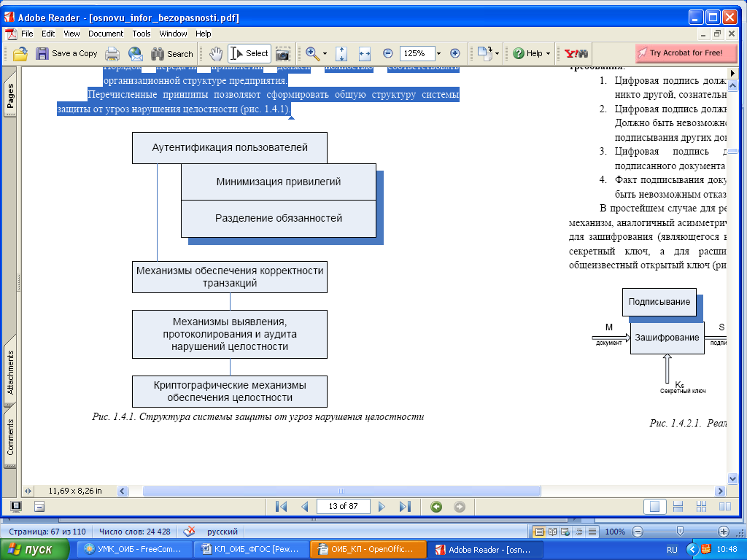Click Windows Start button пуск
Viewport: 747px width, 560px height.
click(x=34, y=549)
